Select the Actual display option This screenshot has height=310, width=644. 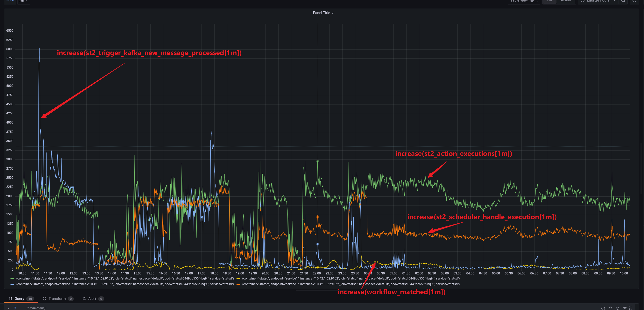(x=566, y=1)
